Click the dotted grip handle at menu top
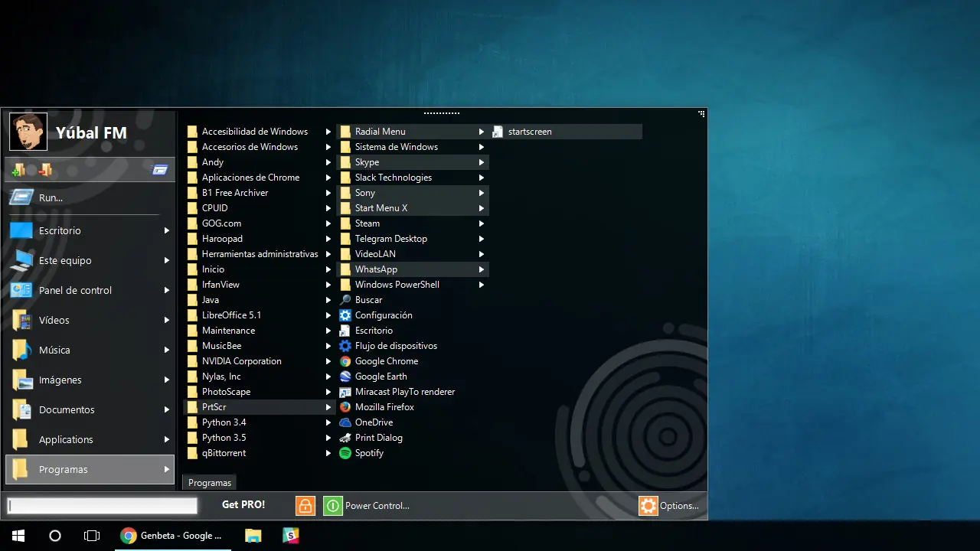The height and width of the screenshot is (551, 980). [442, 113]
